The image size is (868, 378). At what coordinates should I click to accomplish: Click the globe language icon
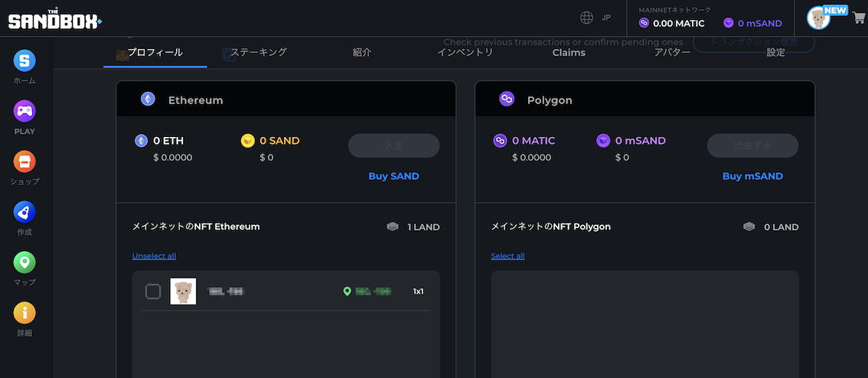587,18
